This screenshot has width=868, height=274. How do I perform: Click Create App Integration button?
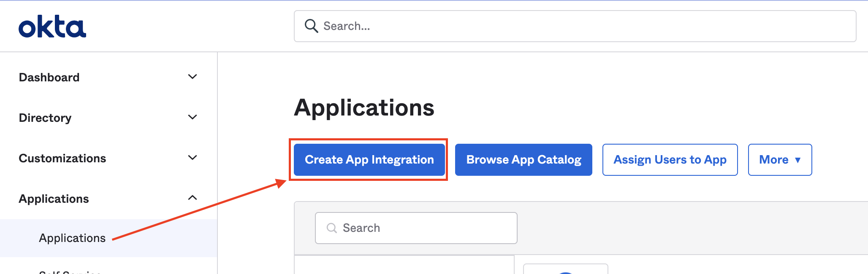(369, 160)
